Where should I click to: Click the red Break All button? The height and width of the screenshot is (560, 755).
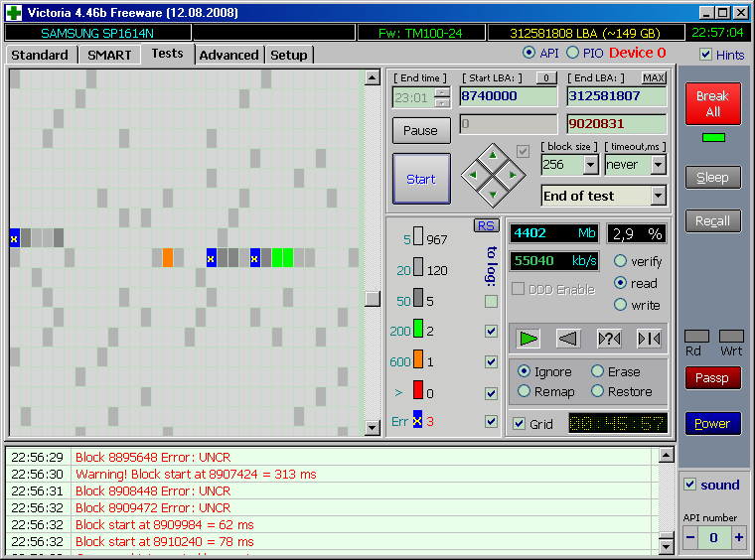(713, 104)
